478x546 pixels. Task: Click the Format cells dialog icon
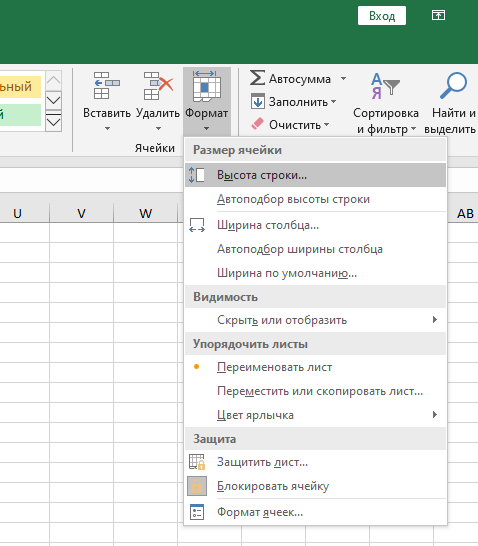pos(197,512)
